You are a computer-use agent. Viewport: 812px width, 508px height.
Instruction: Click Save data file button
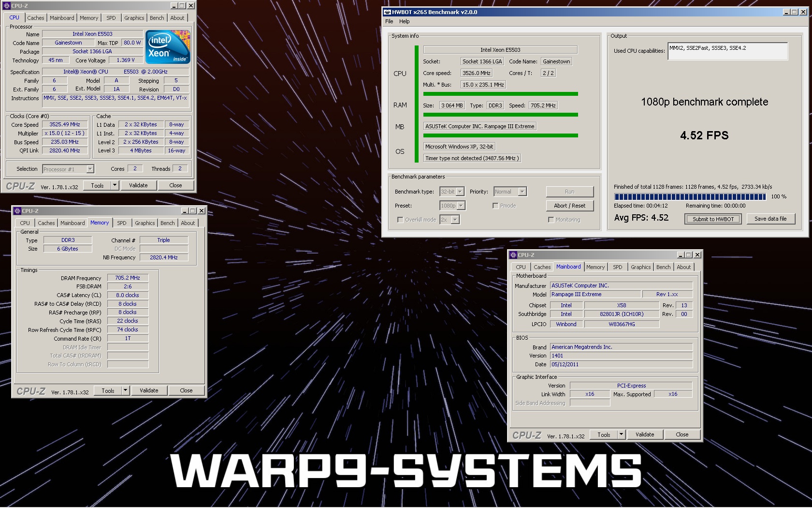pyautogui.click(x=770, y=219)
